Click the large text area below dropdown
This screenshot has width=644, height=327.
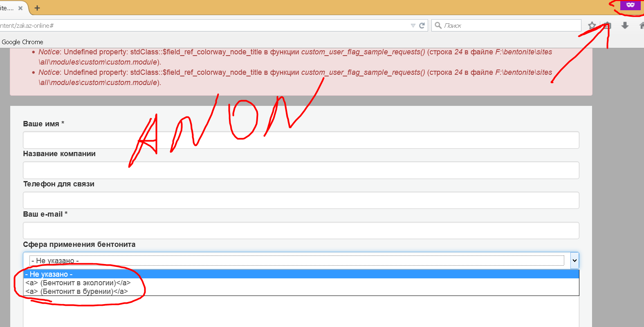301,311
